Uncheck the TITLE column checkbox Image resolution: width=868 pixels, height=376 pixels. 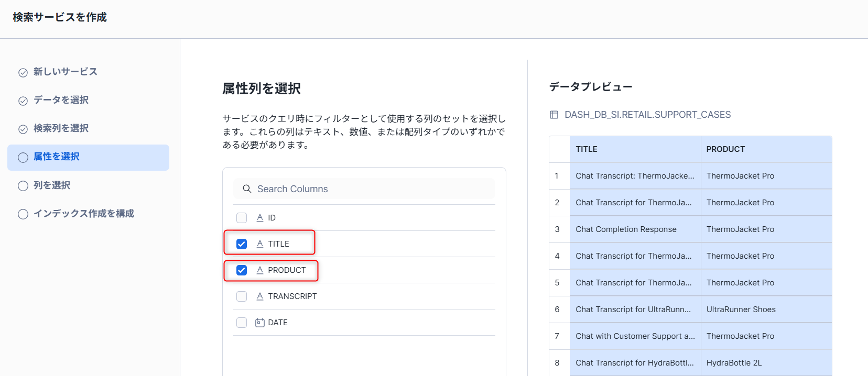point(242,244)
